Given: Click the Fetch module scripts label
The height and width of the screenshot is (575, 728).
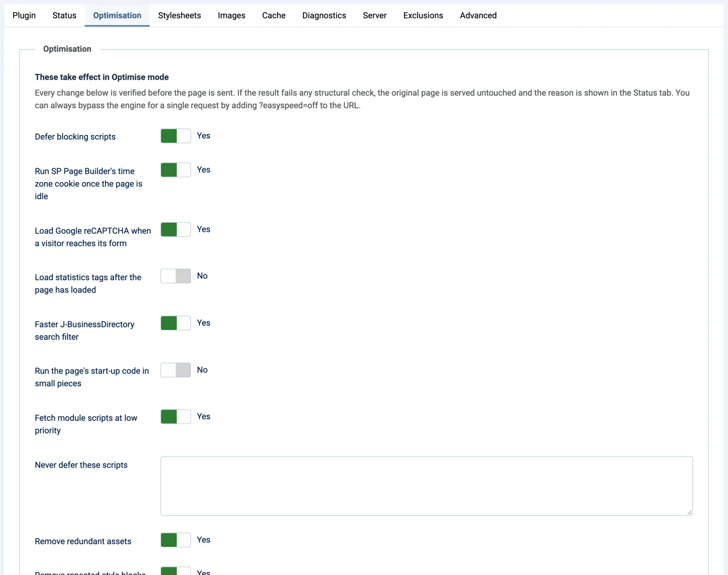Looking at the screenshot, I should tap(86, 424).
